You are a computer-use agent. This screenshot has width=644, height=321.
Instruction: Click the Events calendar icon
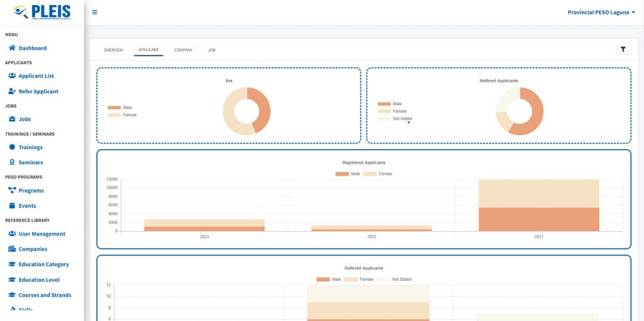(x=12, y=206)
